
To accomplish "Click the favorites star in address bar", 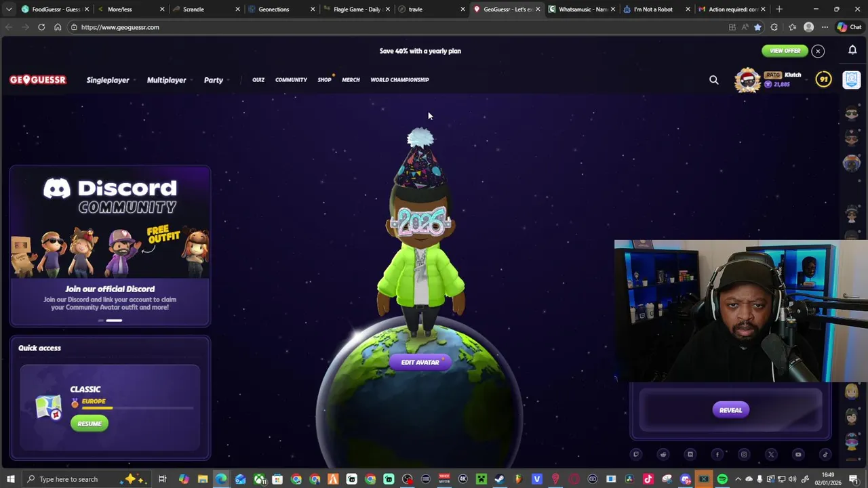I will [757, 27].
